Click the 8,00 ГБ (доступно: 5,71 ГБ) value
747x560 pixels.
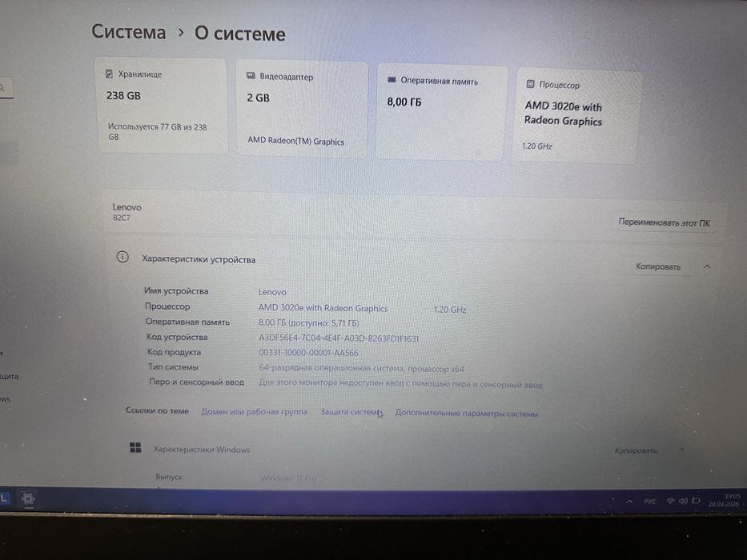(x=309, y=323)
